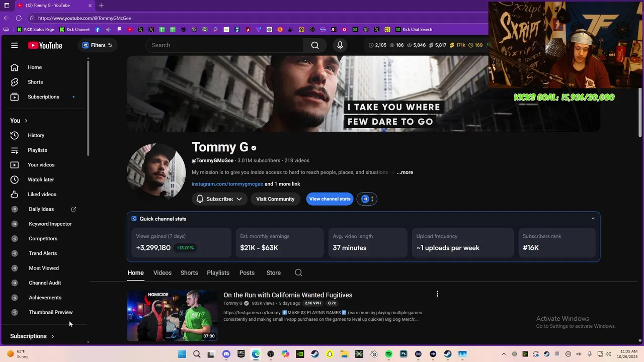Open instagram.com/tommygmcgee link
This screenshot has height=362, width=644.
[227, 184]
